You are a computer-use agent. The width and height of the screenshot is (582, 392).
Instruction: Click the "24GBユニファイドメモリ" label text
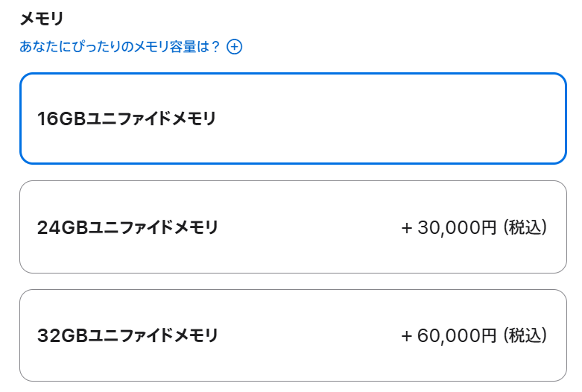[127, 227]
